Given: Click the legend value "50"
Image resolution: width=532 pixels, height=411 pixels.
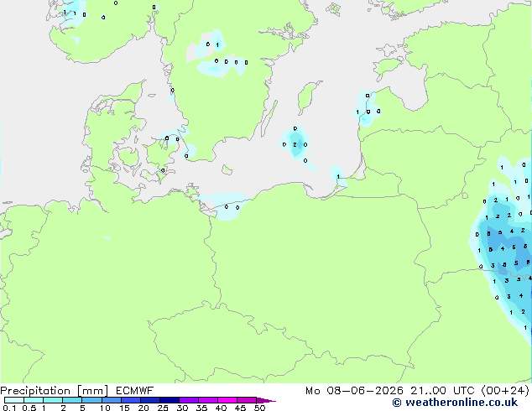Looking at the screenshot, I should 260,408.
